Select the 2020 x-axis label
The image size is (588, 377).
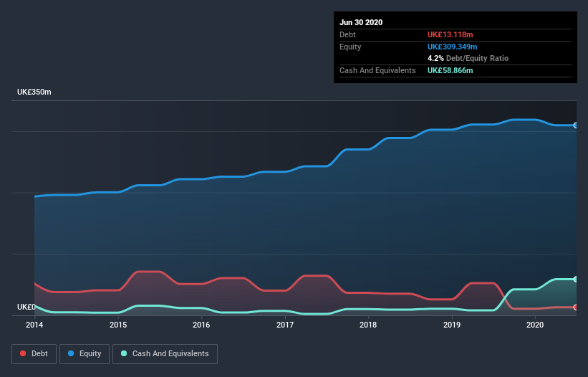point(535,325)
